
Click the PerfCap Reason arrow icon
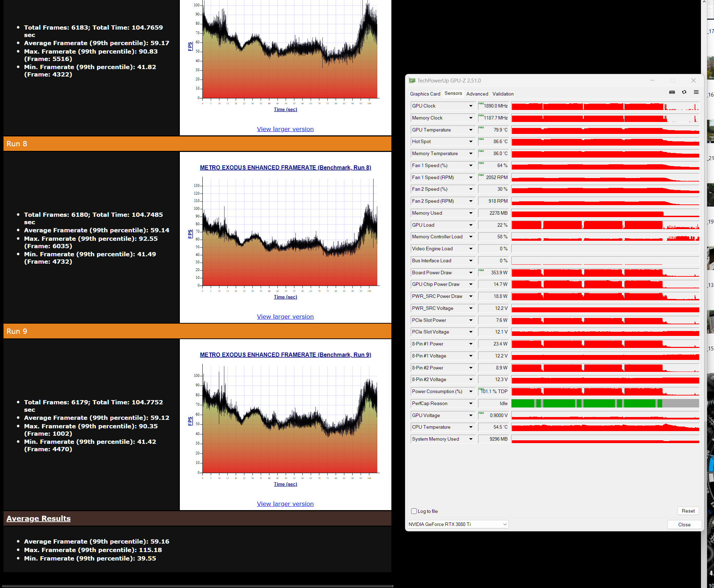coord(471,404)
